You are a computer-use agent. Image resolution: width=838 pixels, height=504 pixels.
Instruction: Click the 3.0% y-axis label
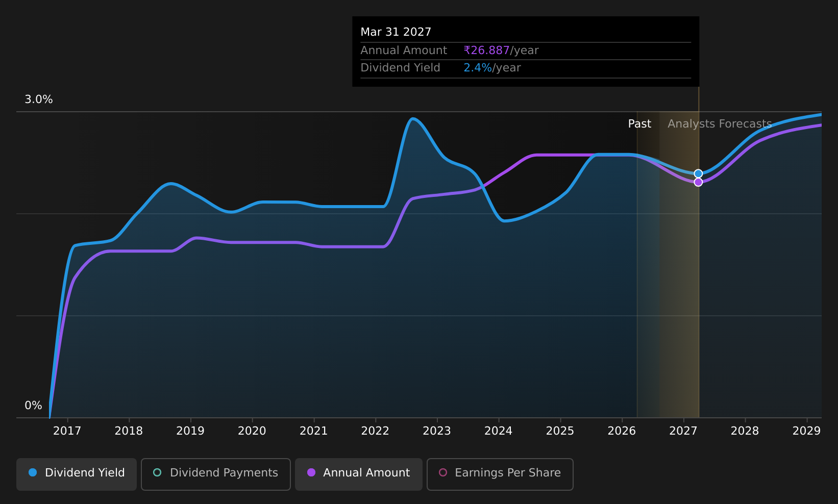pyautogui.click(x=39, y=99)
